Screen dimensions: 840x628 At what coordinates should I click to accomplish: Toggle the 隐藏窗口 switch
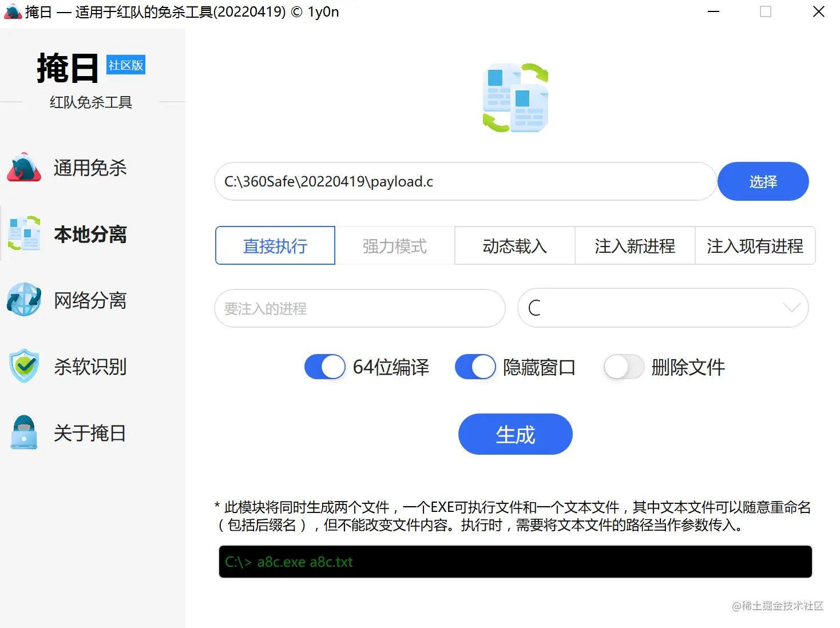click(475, 367)
